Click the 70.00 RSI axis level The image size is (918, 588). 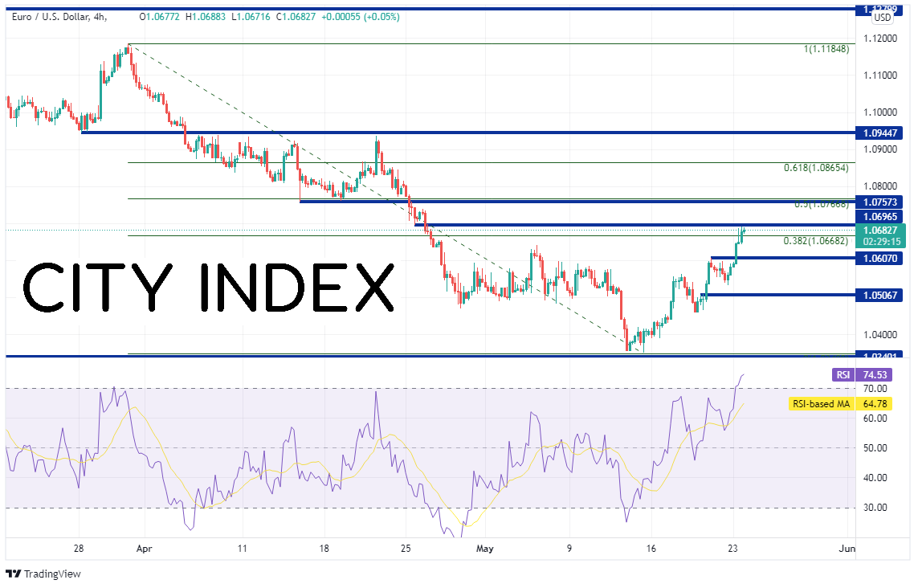(x=875, y=389)
